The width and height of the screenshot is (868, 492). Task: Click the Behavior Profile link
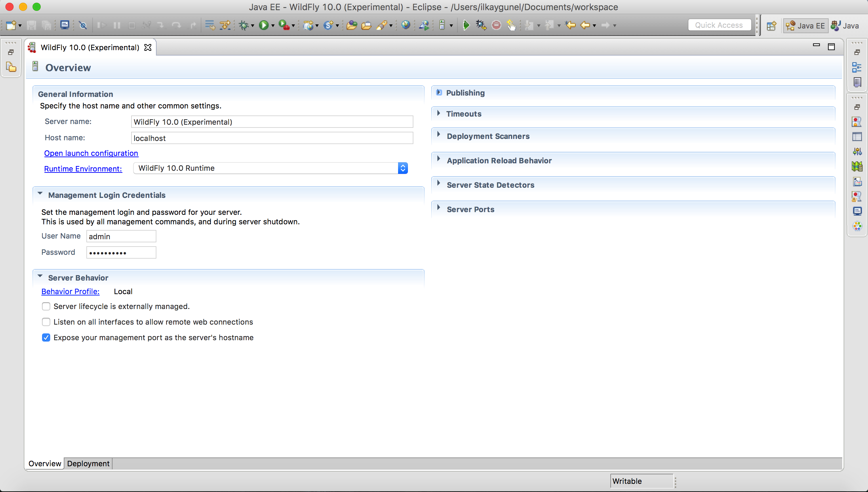(x=71, y=291)
